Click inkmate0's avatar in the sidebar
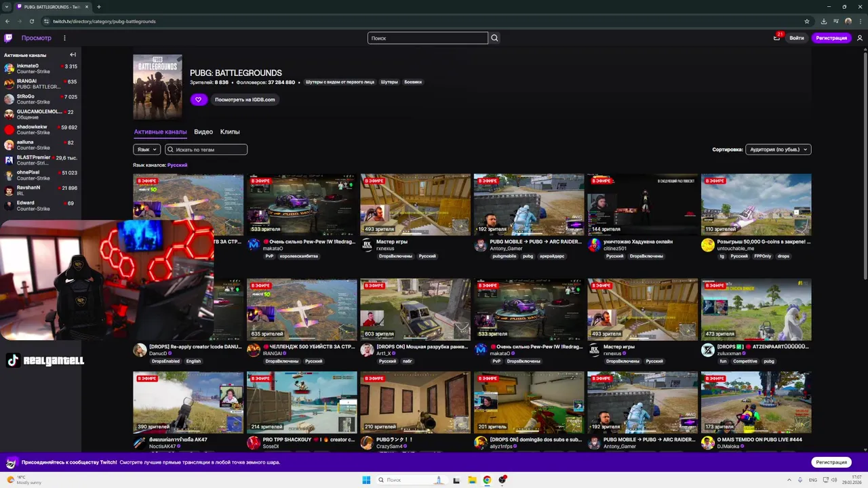 (9, 68)
